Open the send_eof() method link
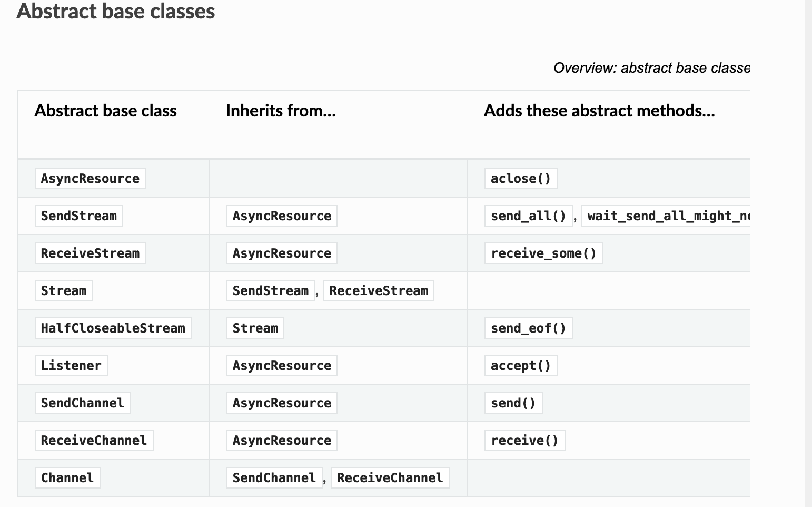Image resolution: width=812 pixels, height=507 pixels. [528, 328]
